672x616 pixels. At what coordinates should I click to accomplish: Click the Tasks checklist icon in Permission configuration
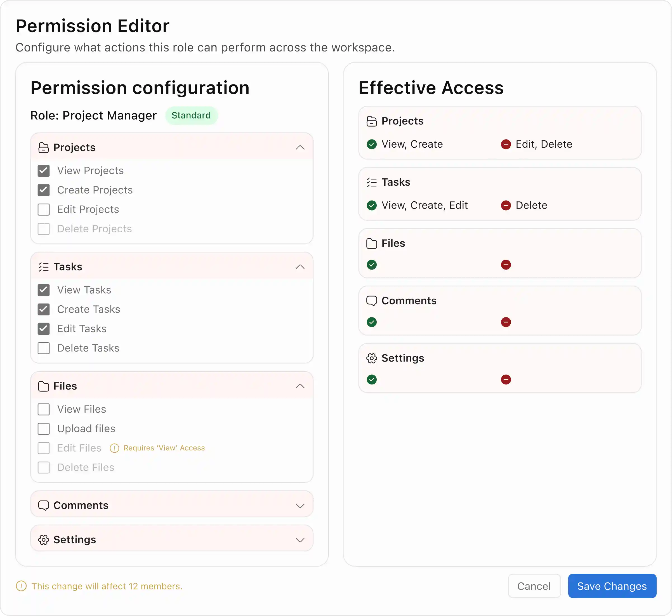43,267
